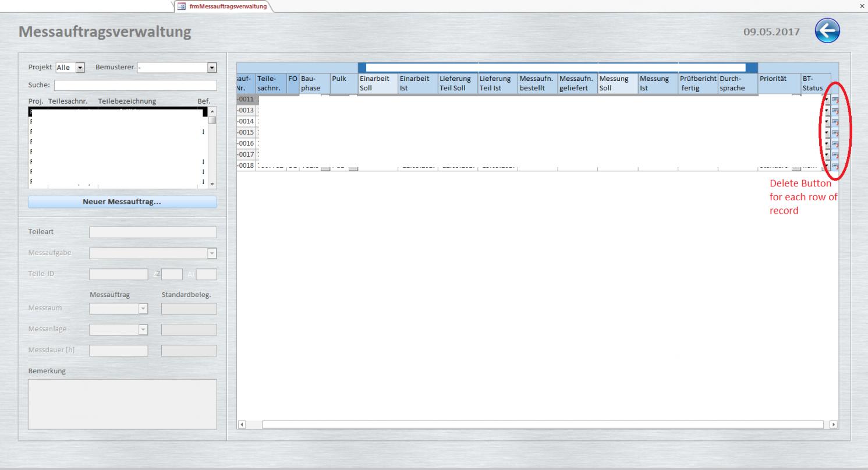Click the Durchsprache column header
The height and width of the screenshot is (470, 868).
(738, 84)
